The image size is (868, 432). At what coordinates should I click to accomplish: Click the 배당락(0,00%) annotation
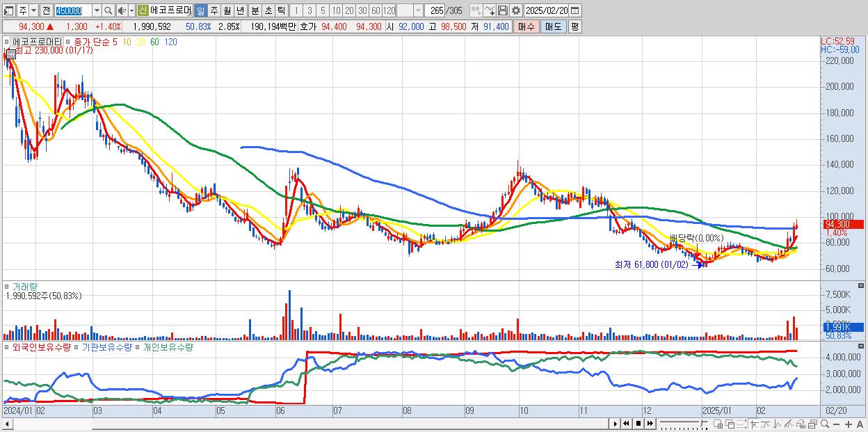pos(696,238)
